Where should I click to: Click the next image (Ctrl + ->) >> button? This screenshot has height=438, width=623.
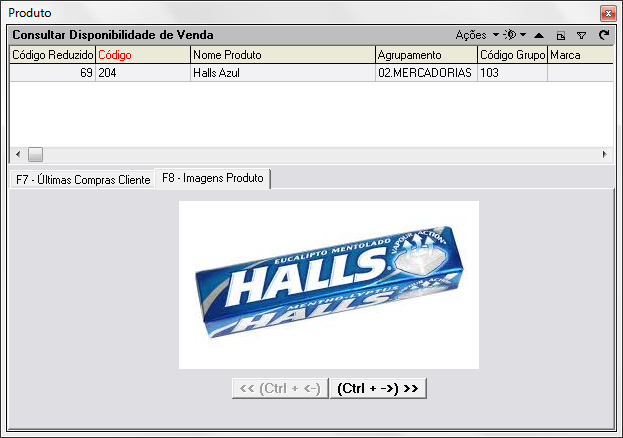pyautogui.click(x=378, y=388)
